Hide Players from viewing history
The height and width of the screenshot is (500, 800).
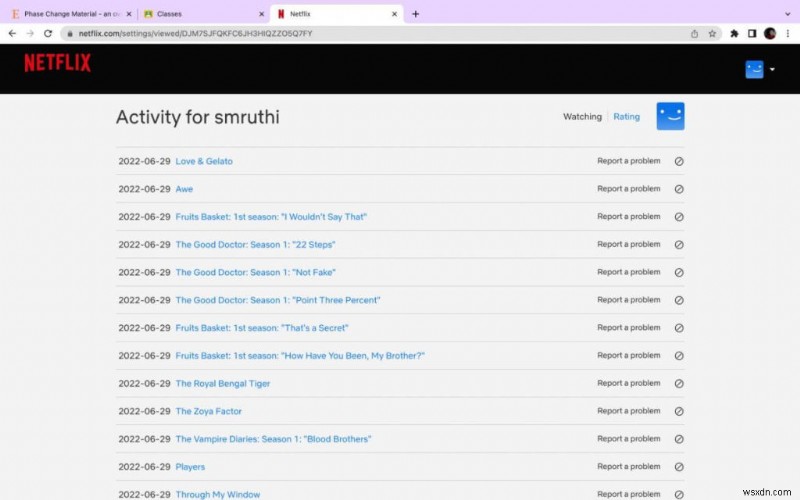tap(679, 467)
